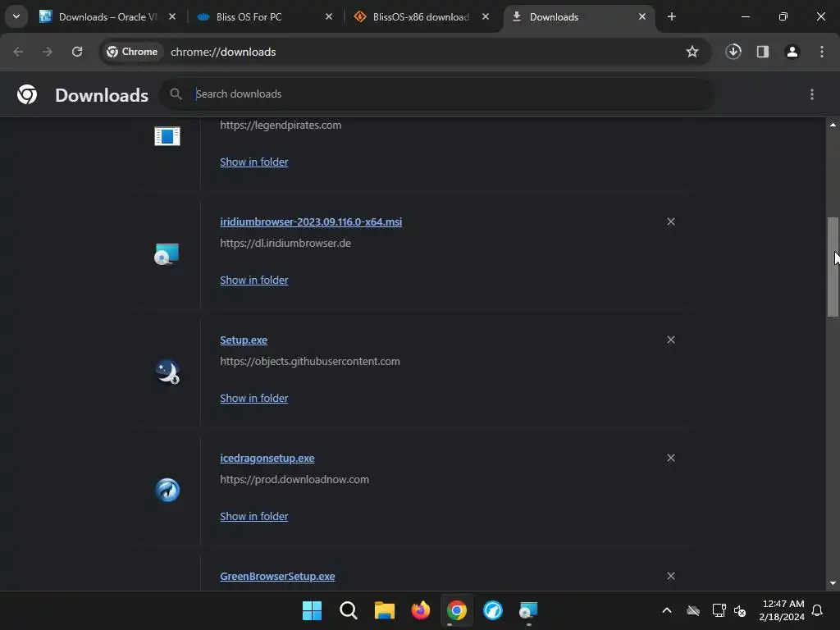Open the installer app in taskbar
The image size is (840, 630).
529,610
